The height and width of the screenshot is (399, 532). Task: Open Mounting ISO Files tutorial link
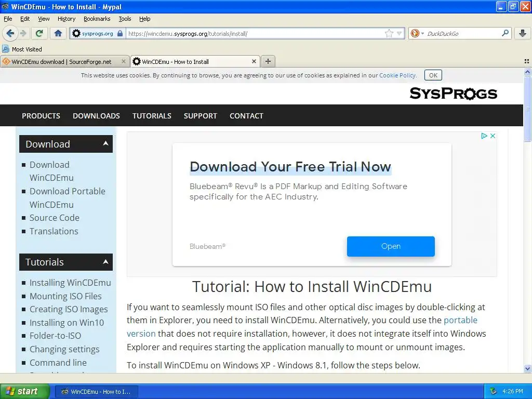point(65,296)
